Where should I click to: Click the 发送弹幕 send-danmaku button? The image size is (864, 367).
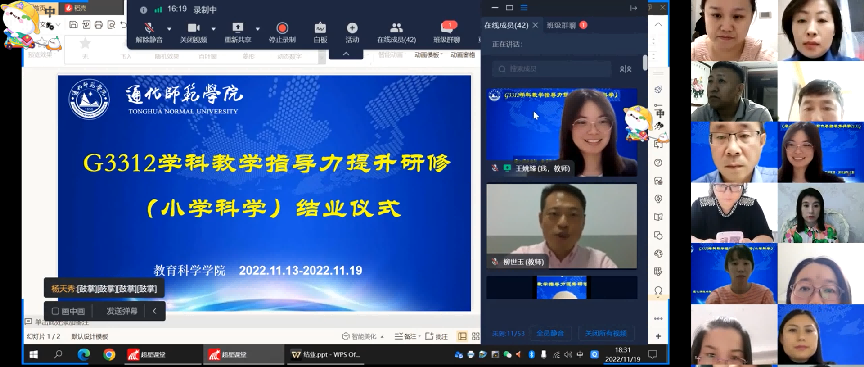click(122, 311)
